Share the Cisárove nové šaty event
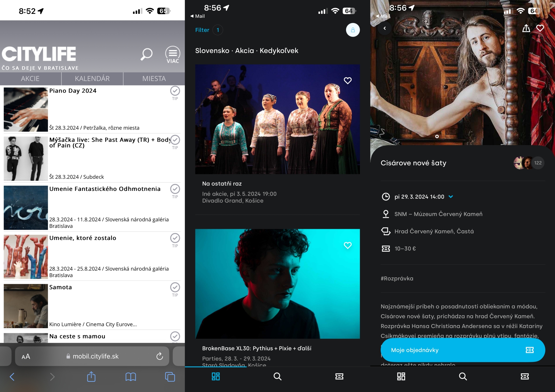The height and width of the screenshot is (392, 555). pos(526,28)
